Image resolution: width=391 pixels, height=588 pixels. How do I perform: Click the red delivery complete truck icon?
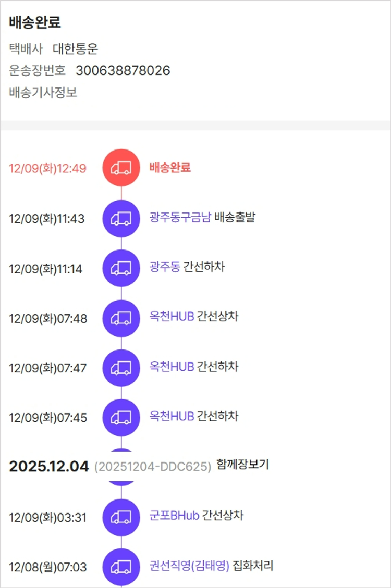pyautogui.click(x=121, y=168)
